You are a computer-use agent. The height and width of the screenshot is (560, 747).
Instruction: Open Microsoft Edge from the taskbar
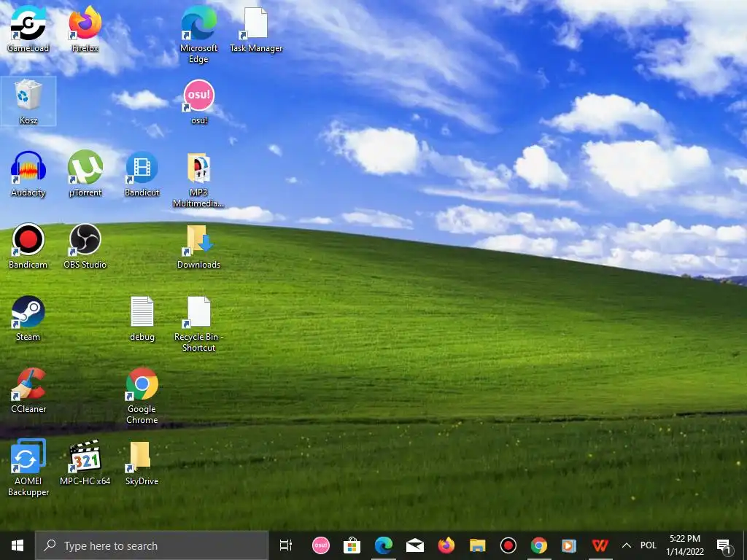[384, 545]
